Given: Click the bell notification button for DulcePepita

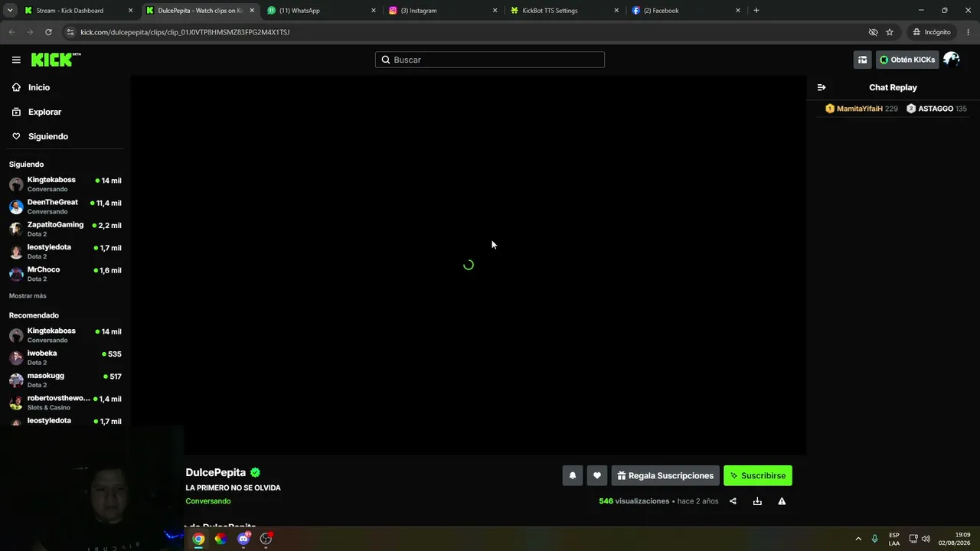Looking at the screenshot, I should [x=572, y=475].
